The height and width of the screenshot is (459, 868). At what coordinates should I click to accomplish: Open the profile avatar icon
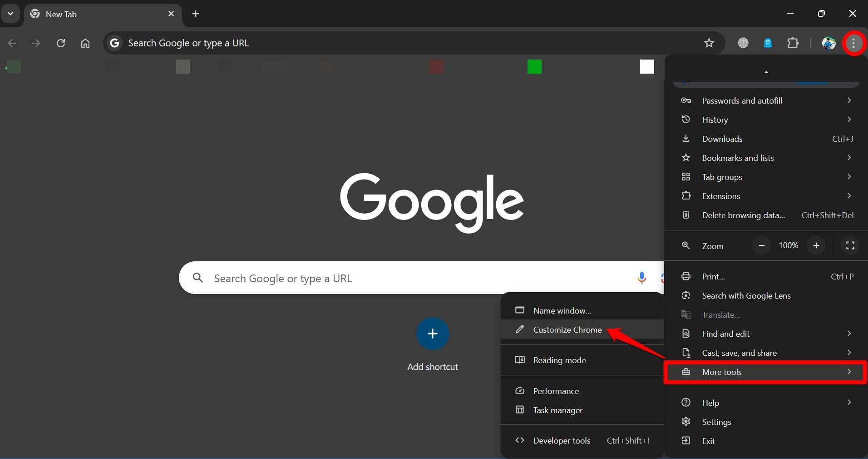point(828,43)
